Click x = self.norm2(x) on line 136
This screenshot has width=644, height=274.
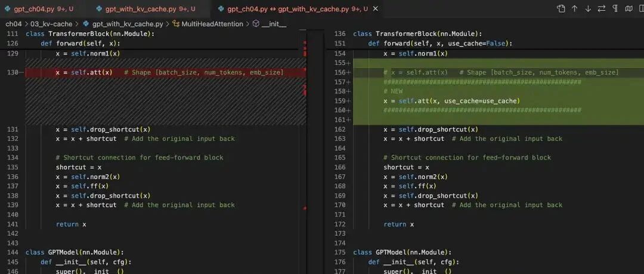88,177
